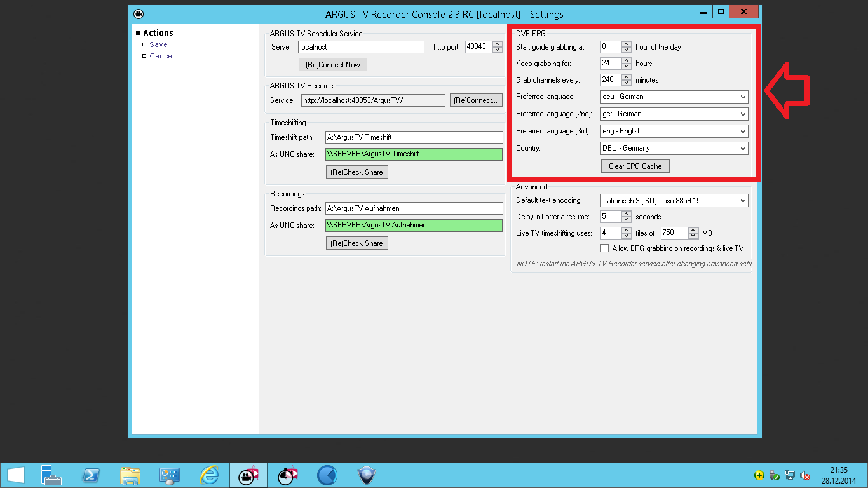868x488 pixels.
Task: Show the clock and date flyout
Action: coord(839,475)
